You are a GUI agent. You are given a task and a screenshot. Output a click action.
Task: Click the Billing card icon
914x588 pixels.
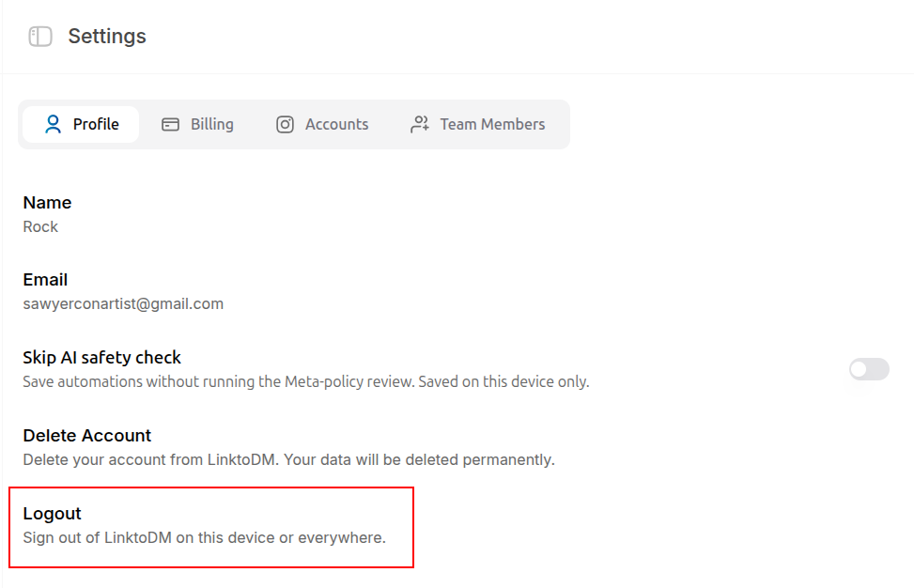point(170,124)
